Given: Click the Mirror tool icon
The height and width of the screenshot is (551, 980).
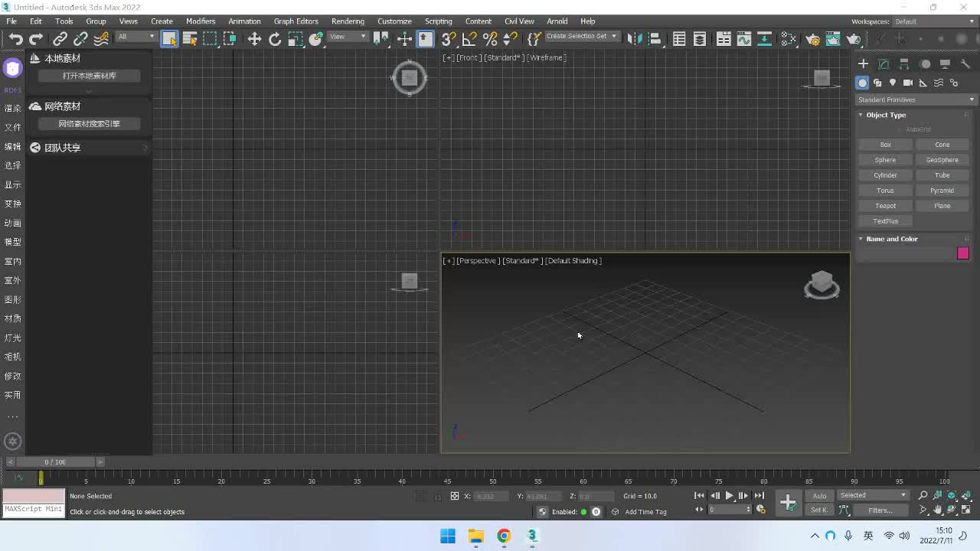Looking at the screenshot, I should coord(633,39).
